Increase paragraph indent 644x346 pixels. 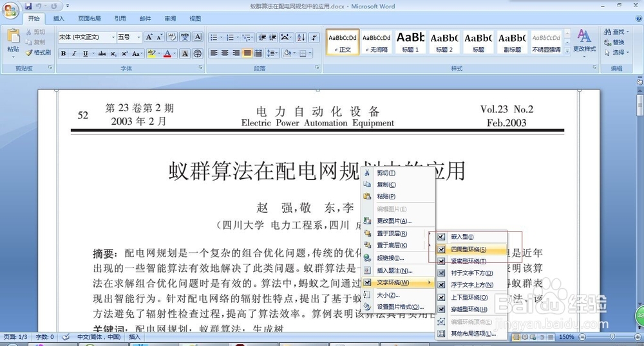(x=272, y=37)
